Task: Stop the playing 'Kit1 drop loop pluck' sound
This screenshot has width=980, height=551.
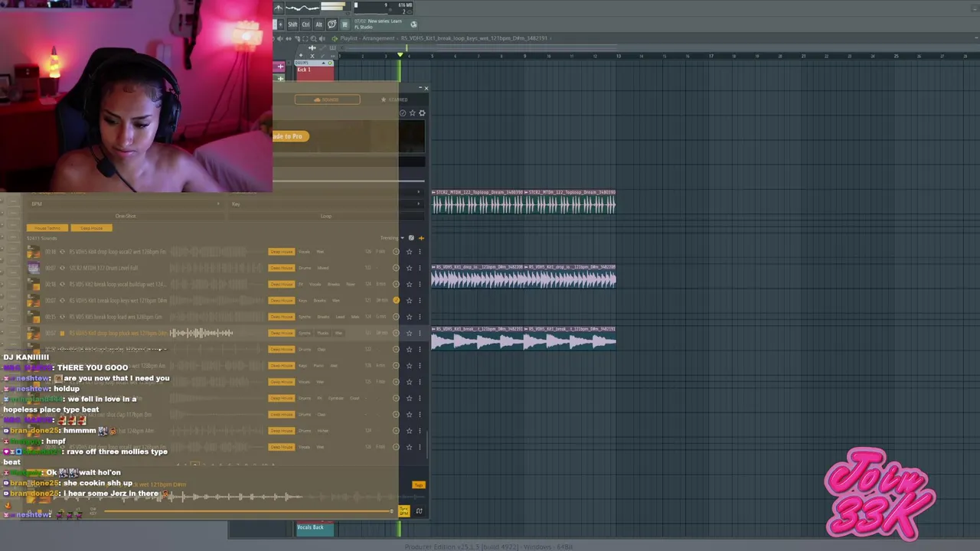Action: tap(62, 333)
